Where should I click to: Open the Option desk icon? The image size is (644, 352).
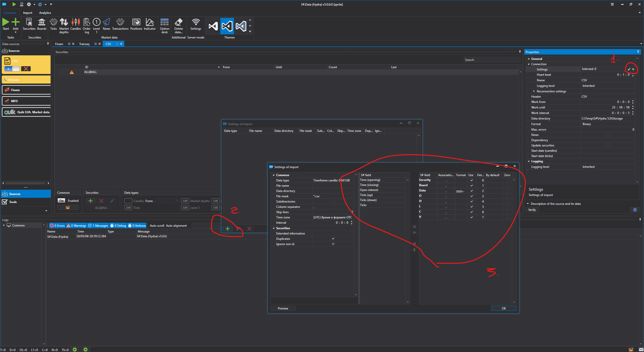coord(165,22)
